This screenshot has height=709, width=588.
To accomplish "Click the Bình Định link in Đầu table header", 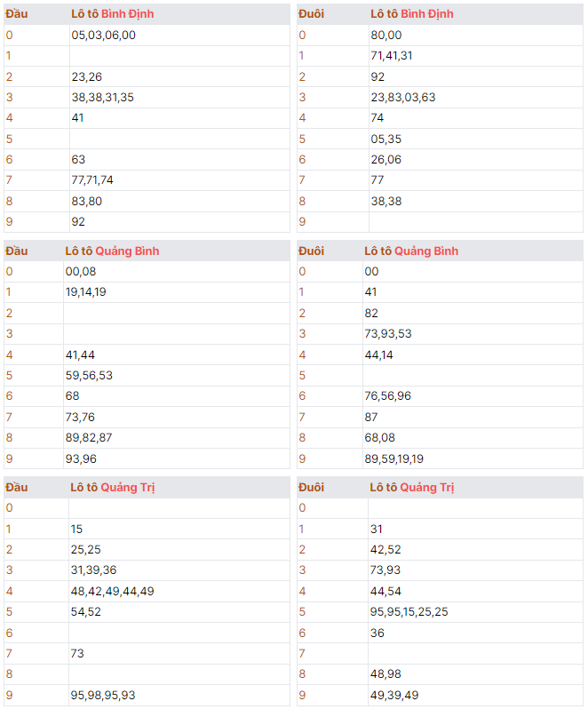I will [x=127, y=14].
